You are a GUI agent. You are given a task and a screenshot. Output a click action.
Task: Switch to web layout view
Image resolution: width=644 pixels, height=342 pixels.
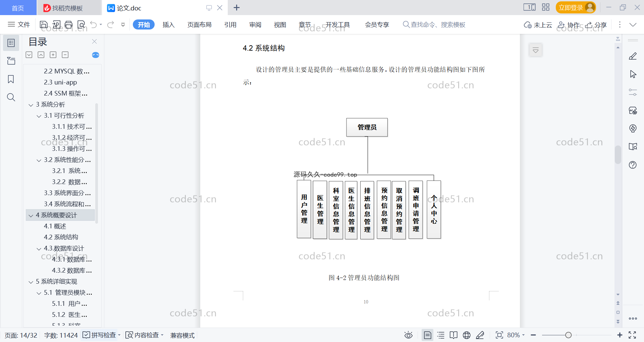(x=467, y=335)
